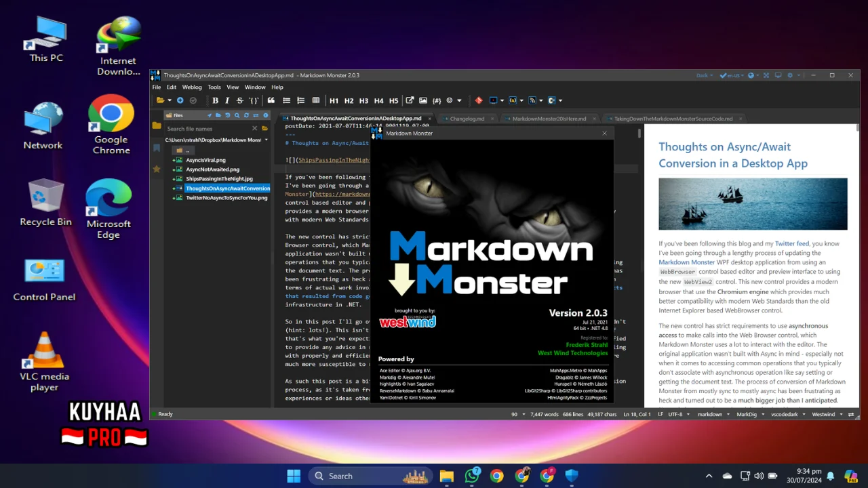Apply H5 heading from toolbar

click(x=393, y=100)
